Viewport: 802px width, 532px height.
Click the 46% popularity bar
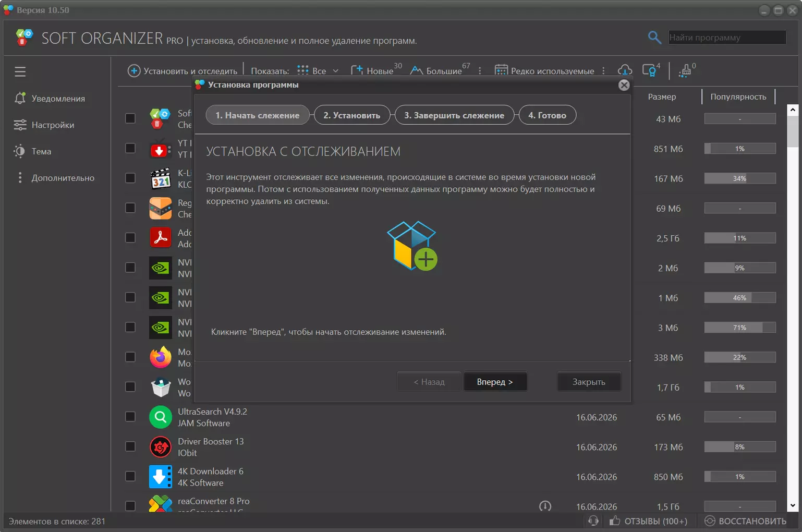(x=740, y=298)
